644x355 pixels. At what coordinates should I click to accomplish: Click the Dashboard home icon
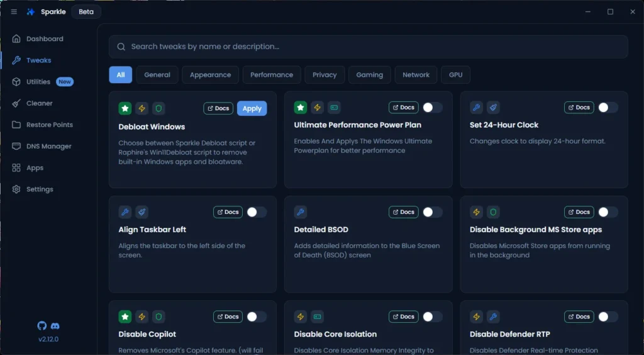pos(16,39)
